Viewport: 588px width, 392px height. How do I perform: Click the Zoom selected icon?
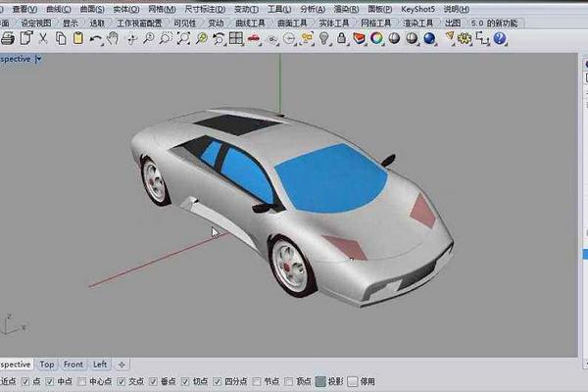coord(201,38)
